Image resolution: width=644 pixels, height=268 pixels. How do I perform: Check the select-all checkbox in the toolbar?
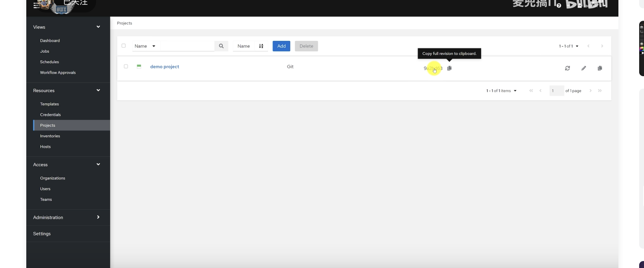pos(123,46)
